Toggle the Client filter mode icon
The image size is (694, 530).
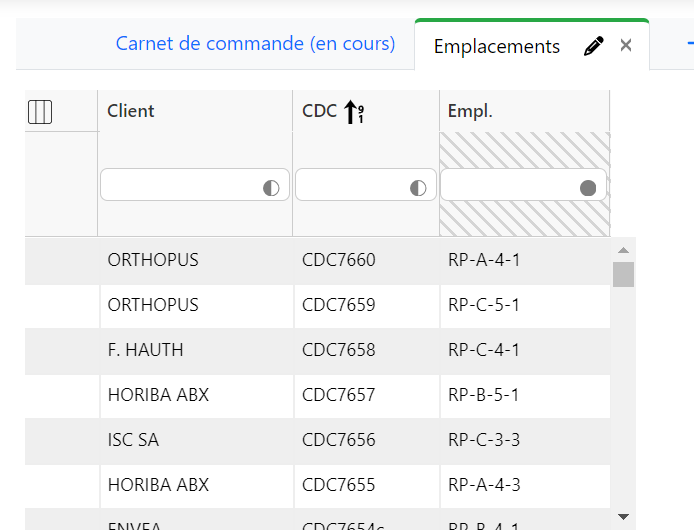(x=271, y=187)
